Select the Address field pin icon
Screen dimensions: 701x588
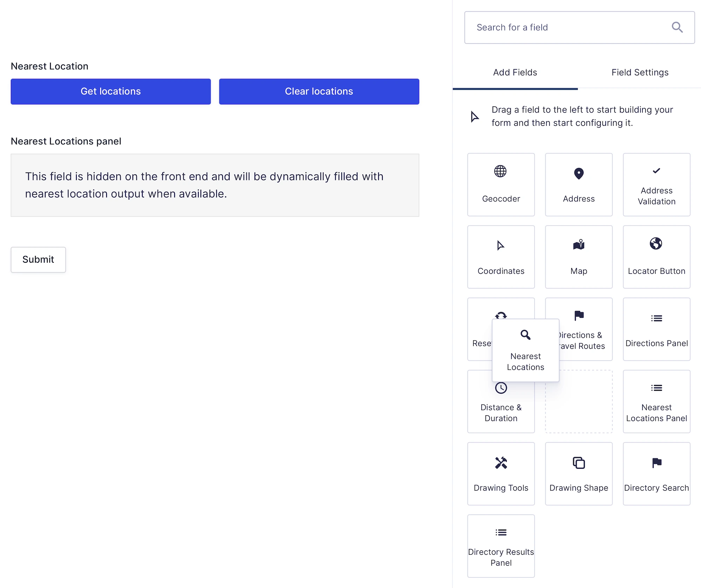pos(579,173)
